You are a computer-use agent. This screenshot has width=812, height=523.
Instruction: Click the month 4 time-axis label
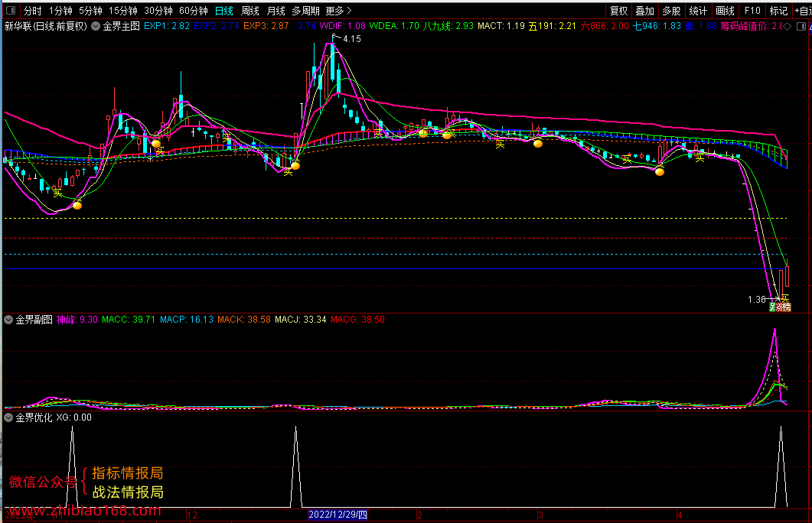point(680,515)
